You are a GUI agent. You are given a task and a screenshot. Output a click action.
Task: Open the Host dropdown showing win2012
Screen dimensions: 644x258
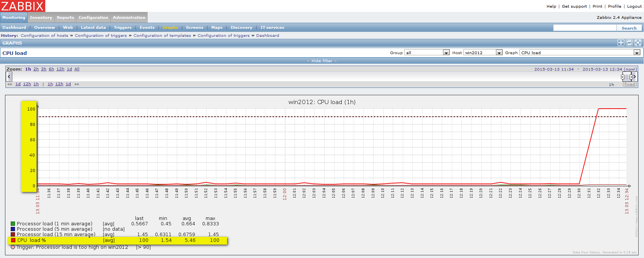coord(483,53)
